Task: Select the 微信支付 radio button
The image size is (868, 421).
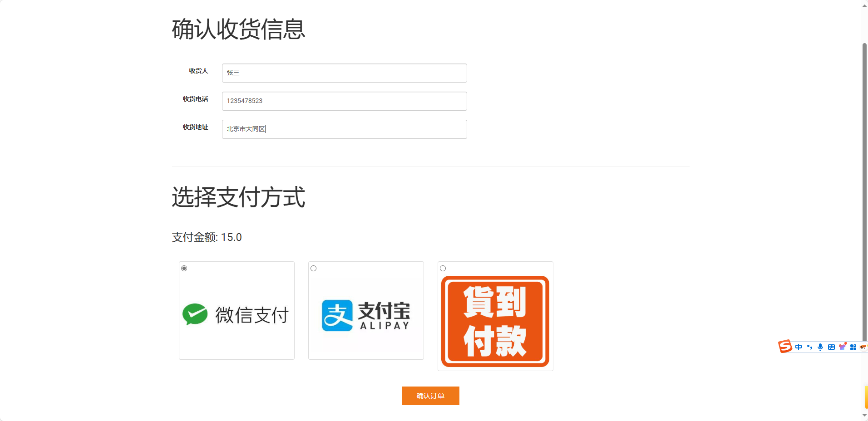Action: (x=184, y=268)
